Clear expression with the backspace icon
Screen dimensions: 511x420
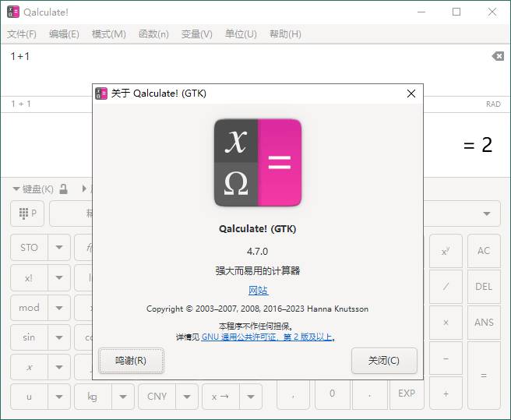pos(498,56)
